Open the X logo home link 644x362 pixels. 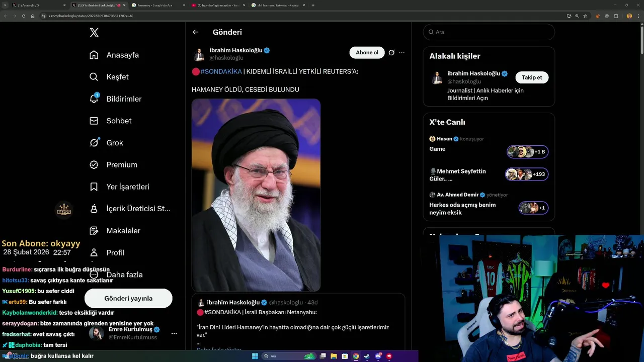[x=94, y=33]
